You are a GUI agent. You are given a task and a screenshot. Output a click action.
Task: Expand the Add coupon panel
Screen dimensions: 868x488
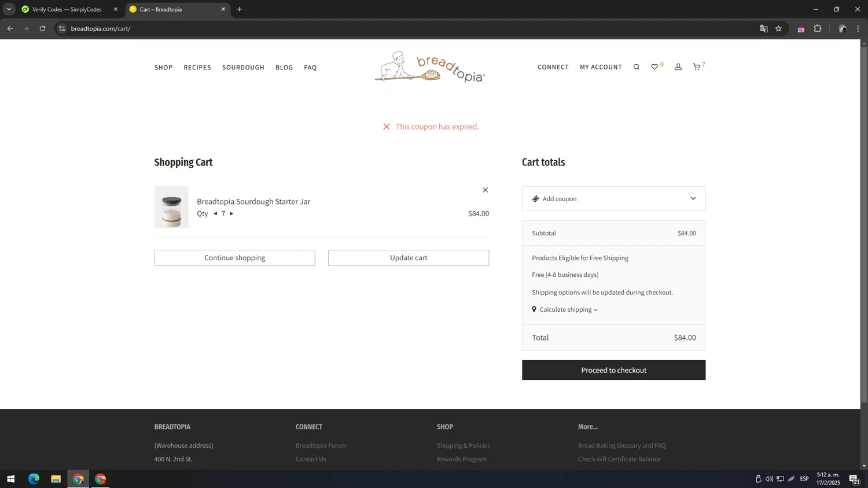(x=613, y=198)
